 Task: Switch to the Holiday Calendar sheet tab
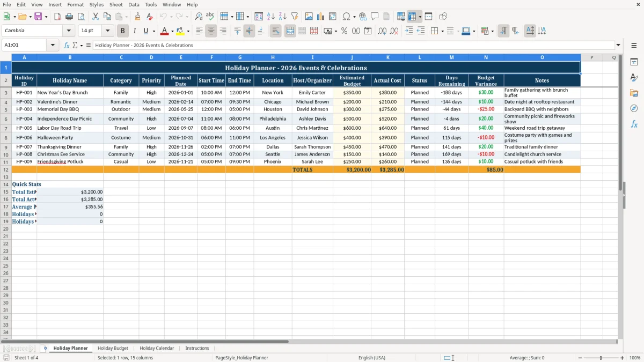[x=157, y=348]
